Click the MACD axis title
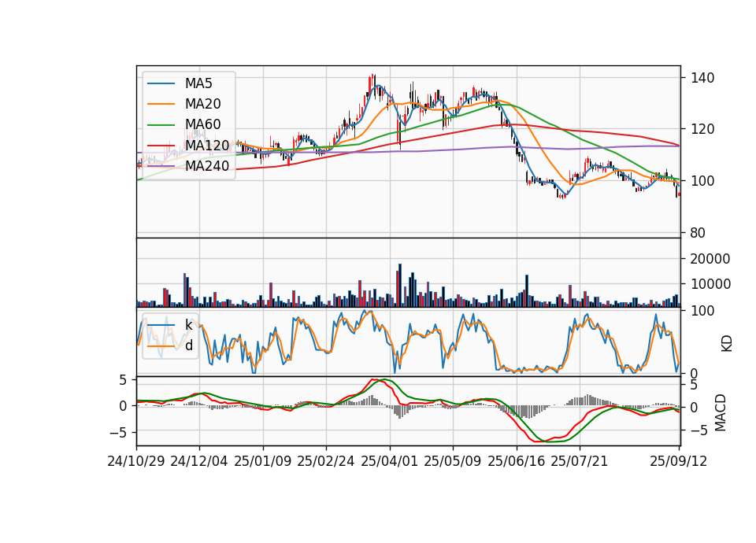 (721, 412)
